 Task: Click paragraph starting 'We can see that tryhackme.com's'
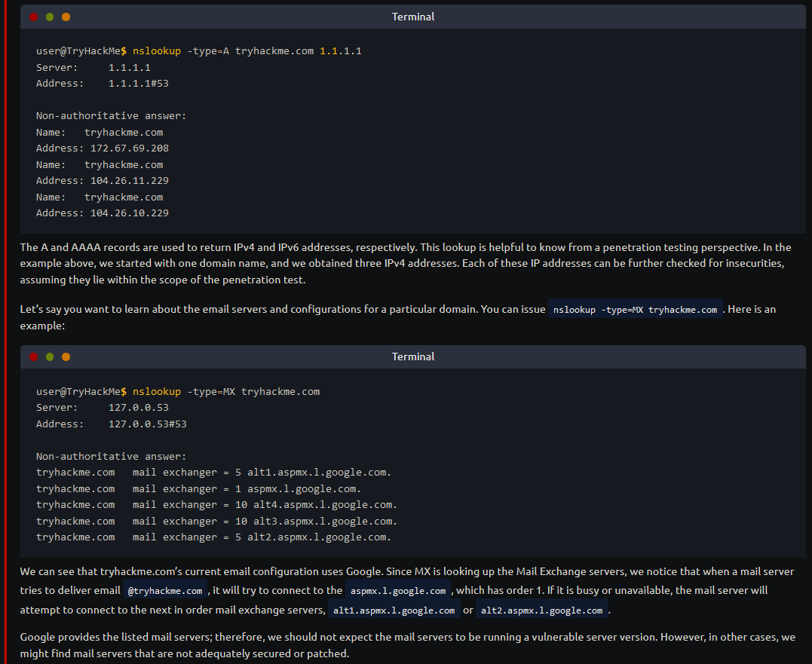[406, 590]
